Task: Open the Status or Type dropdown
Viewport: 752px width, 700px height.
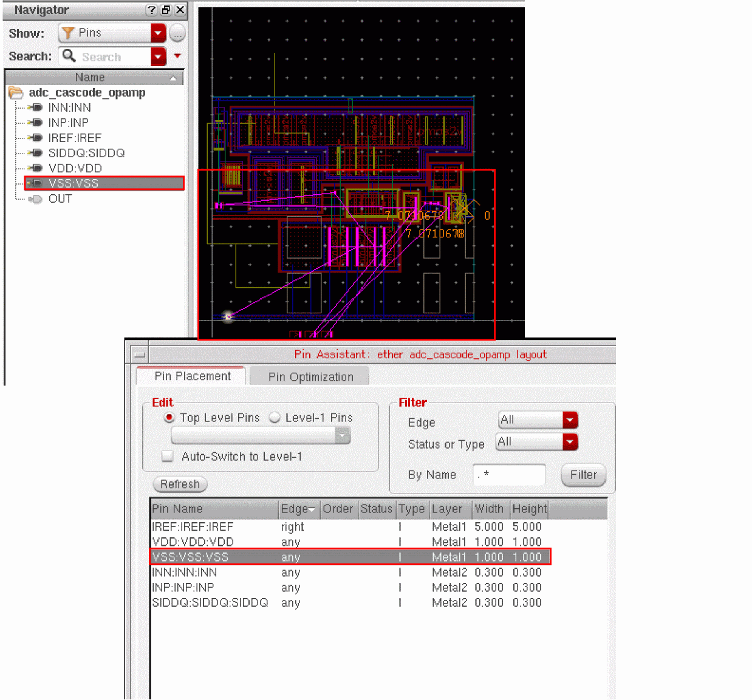Action: 570,442
